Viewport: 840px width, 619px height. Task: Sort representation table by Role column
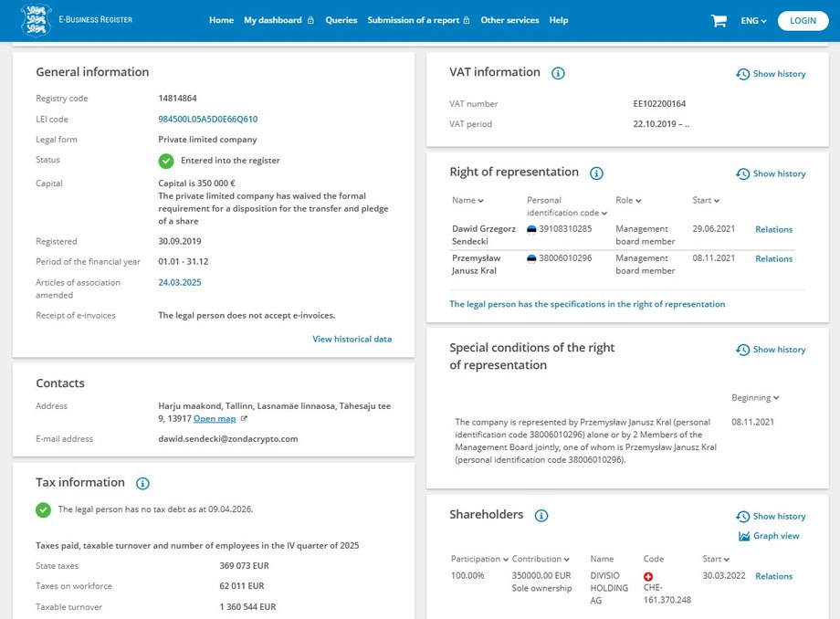[x=628, y=201]
